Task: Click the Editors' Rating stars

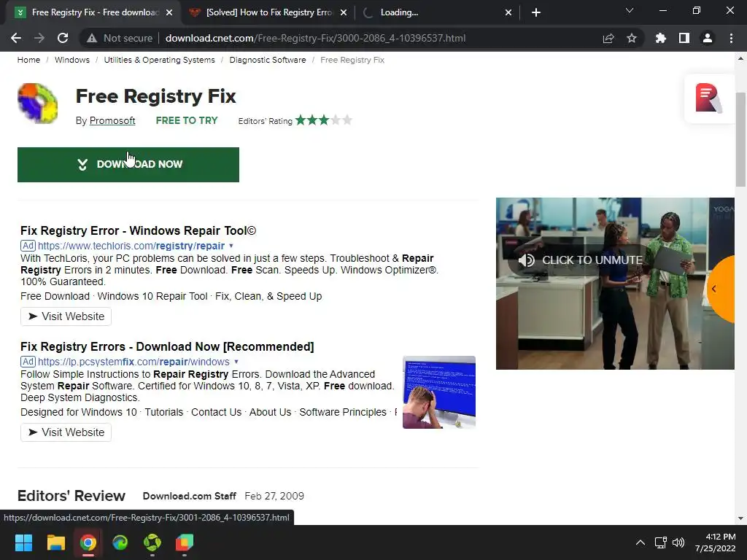Action: click(x=323, y=120)
